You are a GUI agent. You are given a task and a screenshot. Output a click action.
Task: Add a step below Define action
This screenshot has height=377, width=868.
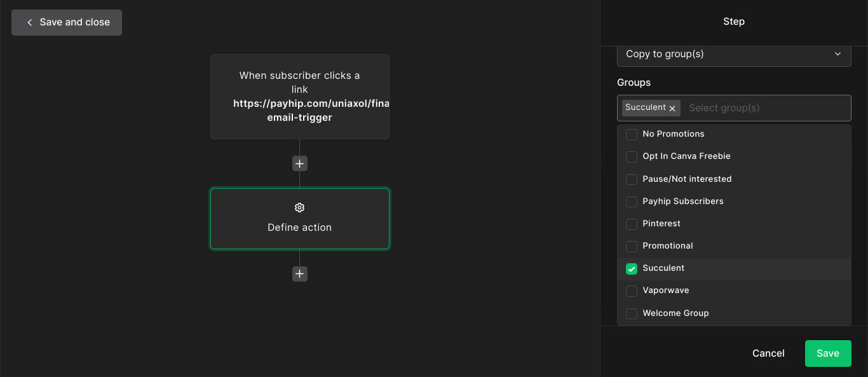pos(300,274)
